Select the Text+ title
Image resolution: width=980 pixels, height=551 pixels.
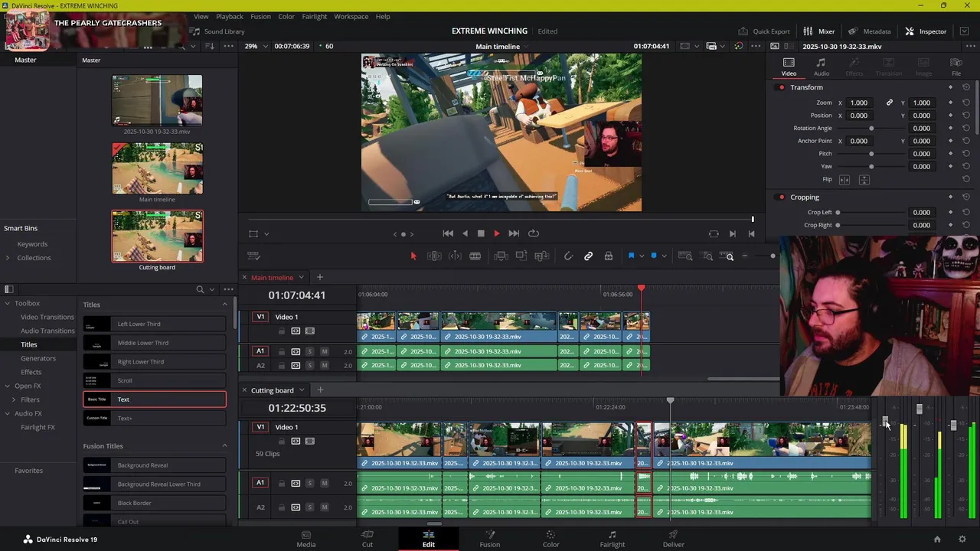155,418
